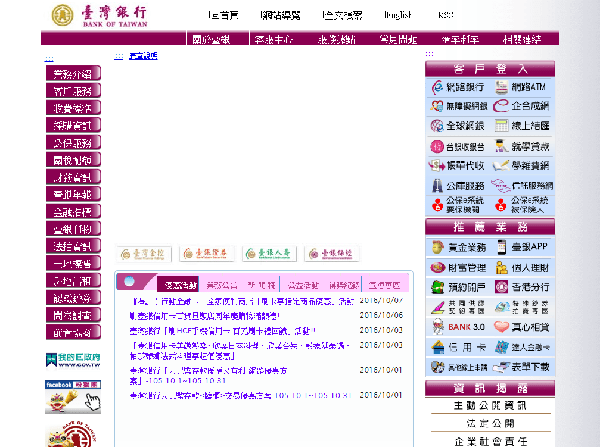This screenshot has width=600, height=447.
Task: Click the 推薦業務 section header
Action: (490, 227)
